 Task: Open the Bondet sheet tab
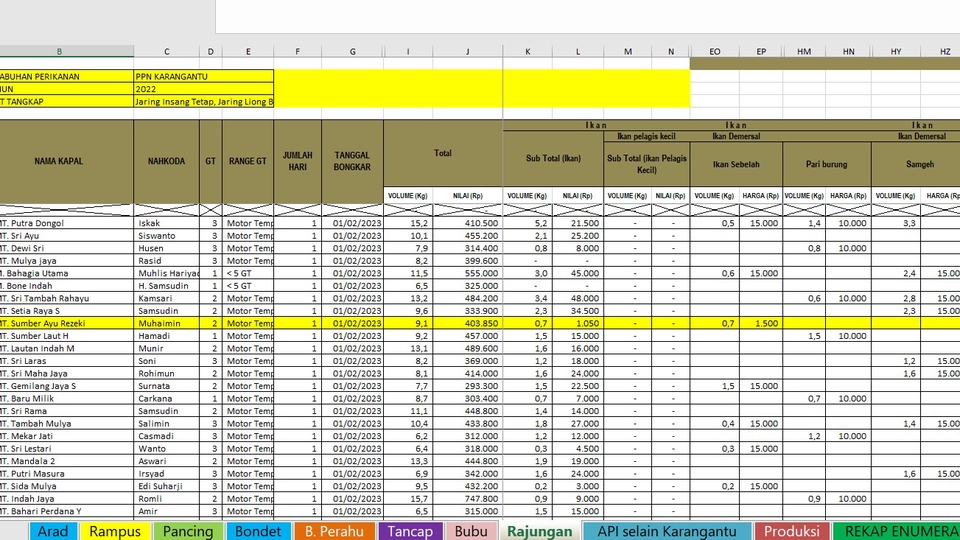pos(258,531)
